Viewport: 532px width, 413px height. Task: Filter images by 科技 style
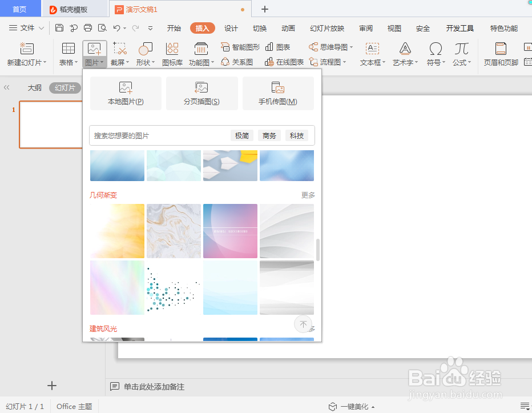(296, 135)
